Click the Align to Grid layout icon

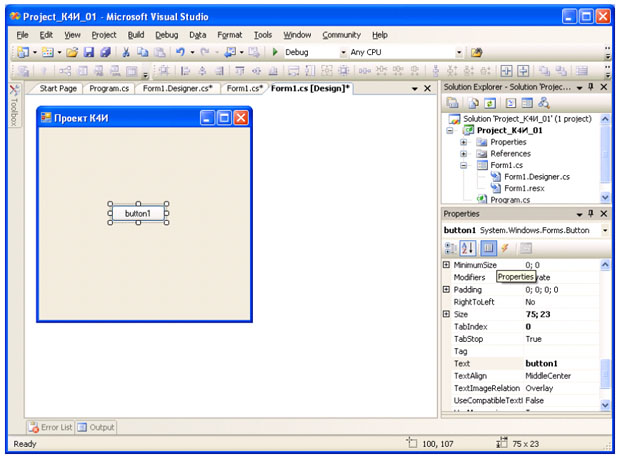tap(164, 71)
